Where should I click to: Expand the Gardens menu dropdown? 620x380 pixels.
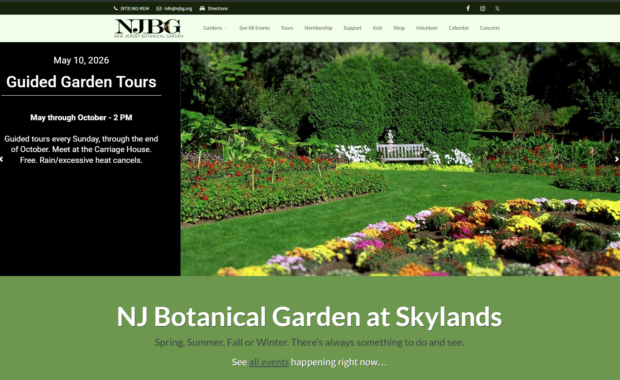coord(215,28)
